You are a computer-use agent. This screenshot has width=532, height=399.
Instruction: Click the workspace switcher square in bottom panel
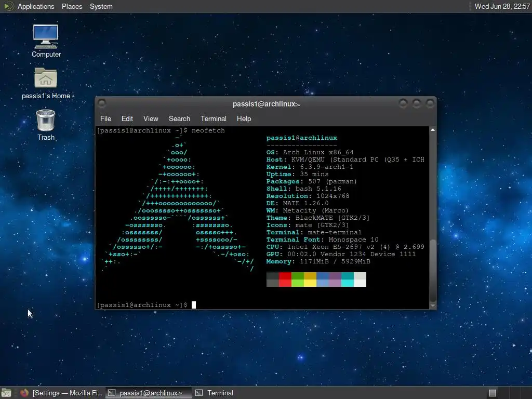point(493,393)
